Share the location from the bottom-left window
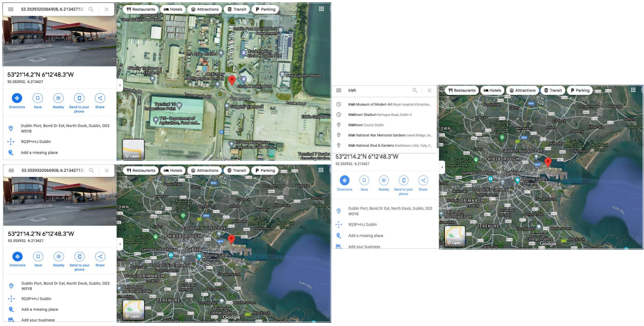Screen dimensions: 644x326 (100, 259)
